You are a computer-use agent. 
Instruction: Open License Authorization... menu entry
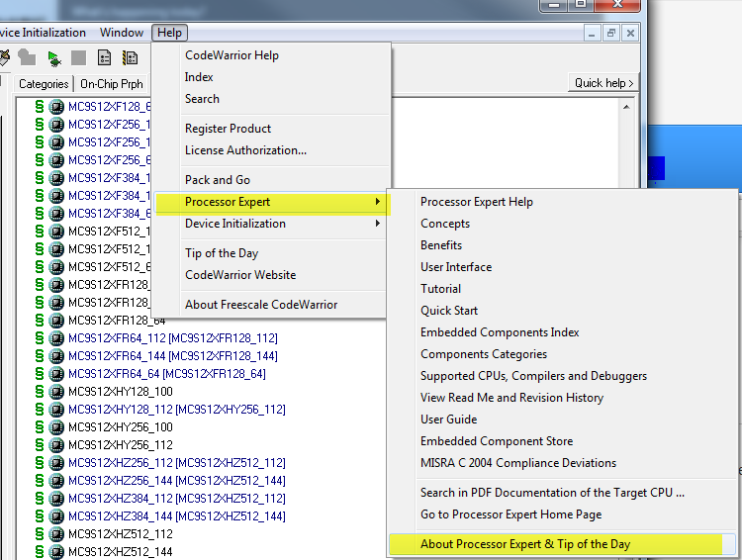click(245, 150)
